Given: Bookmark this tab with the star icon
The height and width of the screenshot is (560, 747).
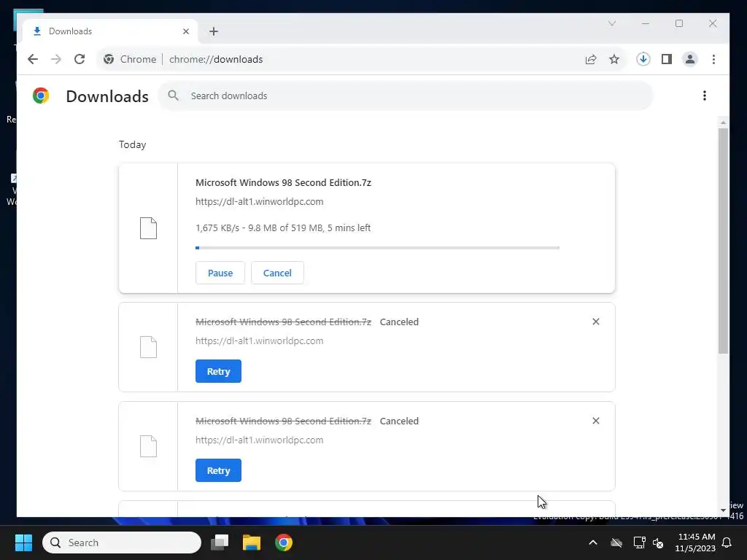Looking at the screenshot, I should [x=614, y=59].
